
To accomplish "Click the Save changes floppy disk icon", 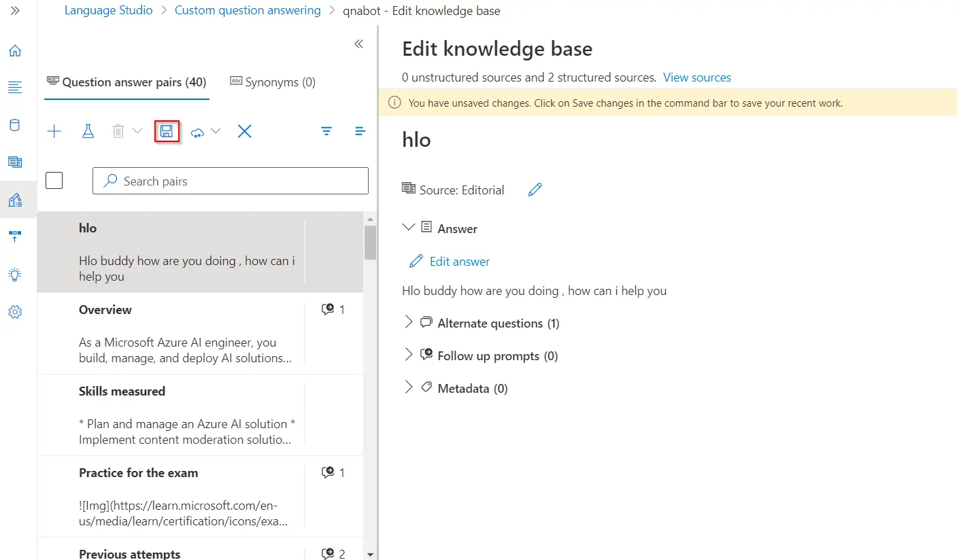I will [x=167, y=131].
